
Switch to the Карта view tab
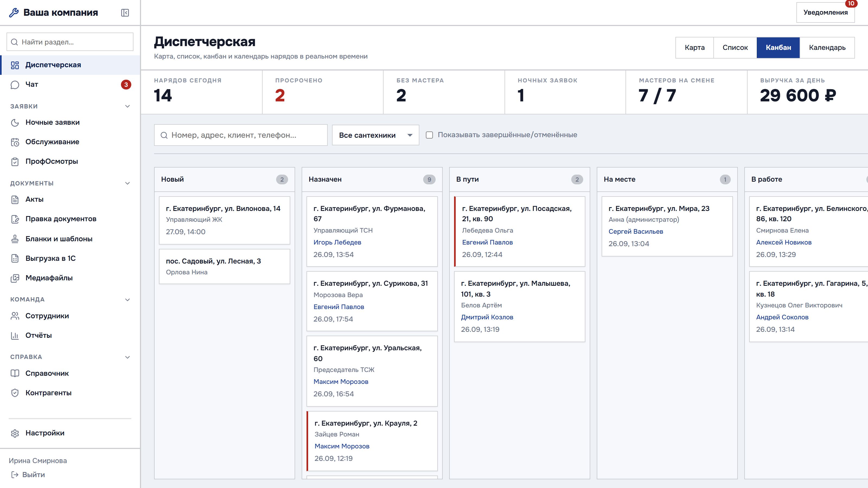tap(694, 47)
